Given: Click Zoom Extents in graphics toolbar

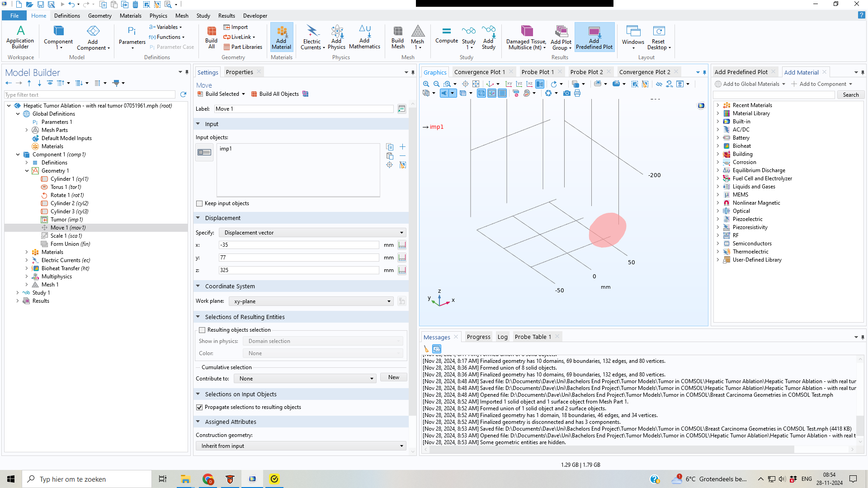Looking at the screenshot, I should click(x=476, y=84).
